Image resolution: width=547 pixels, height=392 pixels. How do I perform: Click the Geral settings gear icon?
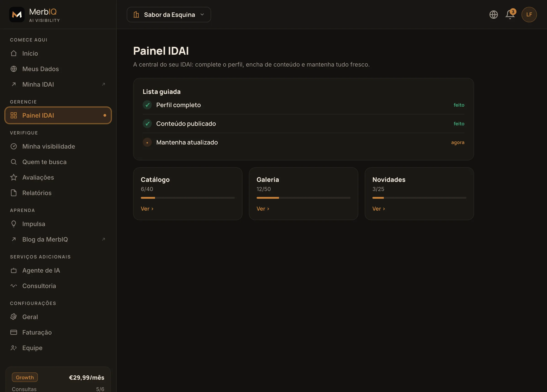click(14, 317)
